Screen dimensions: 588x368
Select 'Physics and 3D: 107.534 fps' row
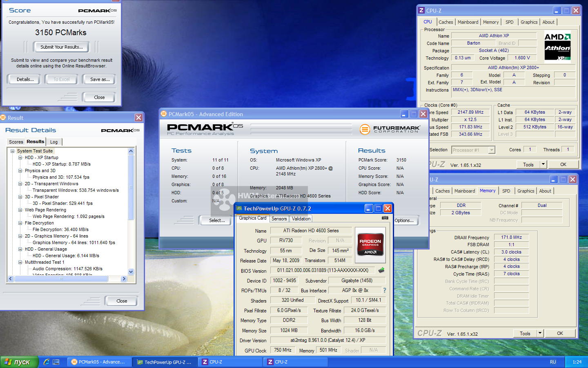pyautogui.click(x=61, y=177)
